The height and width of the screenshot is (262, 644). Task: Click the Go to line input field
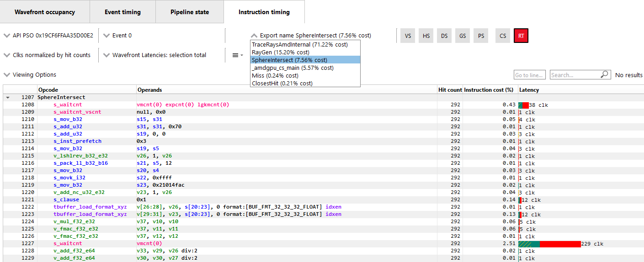point(530,75)
